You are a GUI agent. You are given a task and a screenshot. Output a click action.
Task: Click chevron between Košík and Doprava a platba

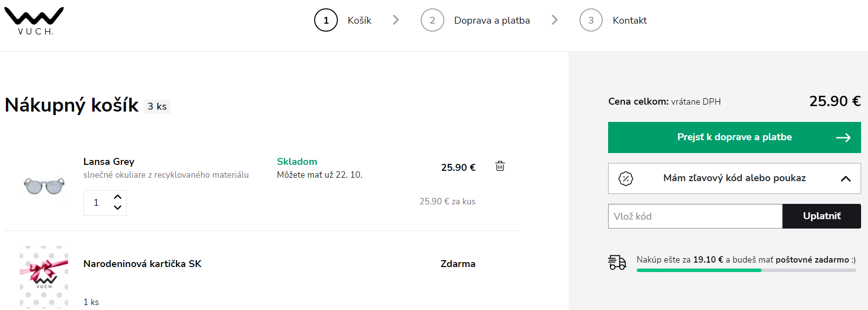click(x=396, y=20)
